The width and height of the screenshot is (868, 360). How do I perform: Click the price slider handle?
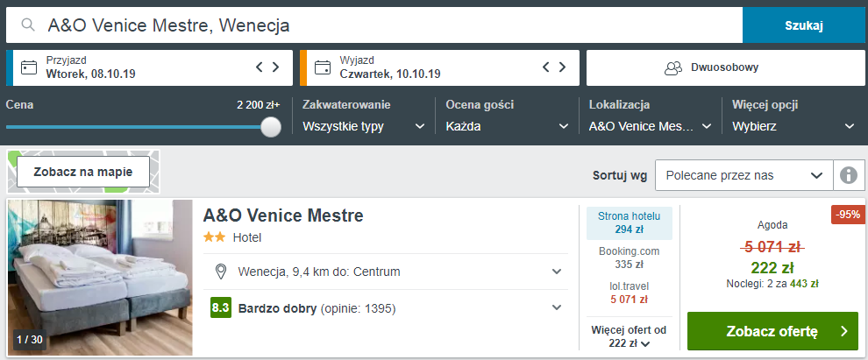tap(271, 127)
